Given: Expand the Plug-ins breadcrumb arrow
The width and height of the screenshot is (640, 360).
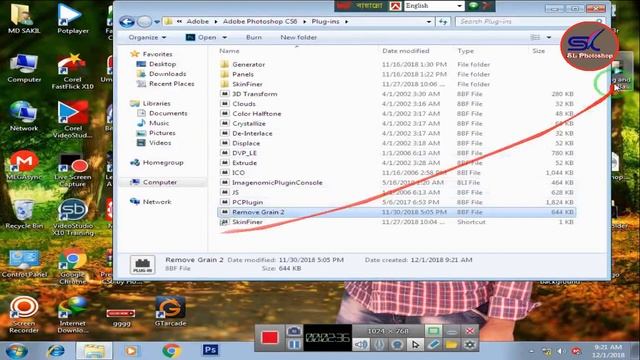Looking at the screenshot, I should [347, 22].
